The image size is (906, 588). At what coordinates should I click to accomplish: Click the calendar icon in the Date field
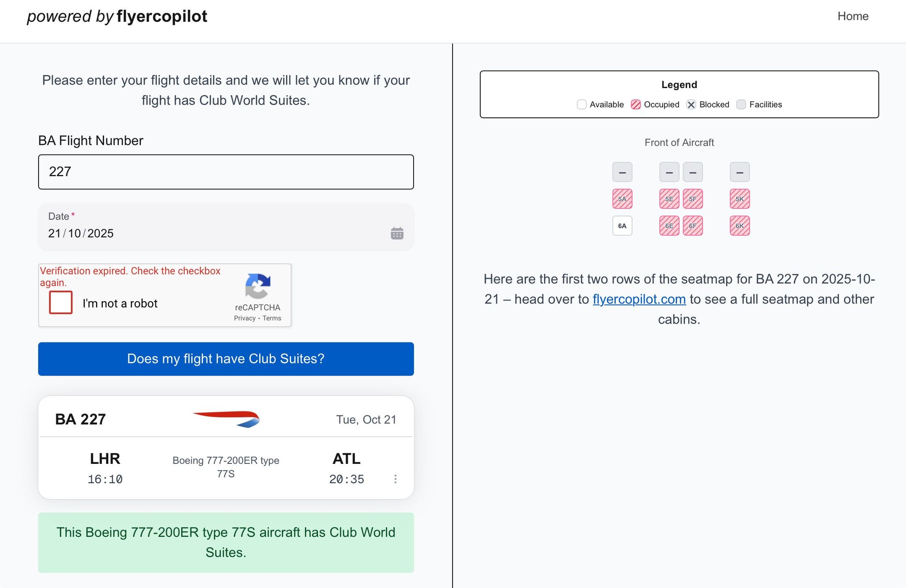pos(396,233)
